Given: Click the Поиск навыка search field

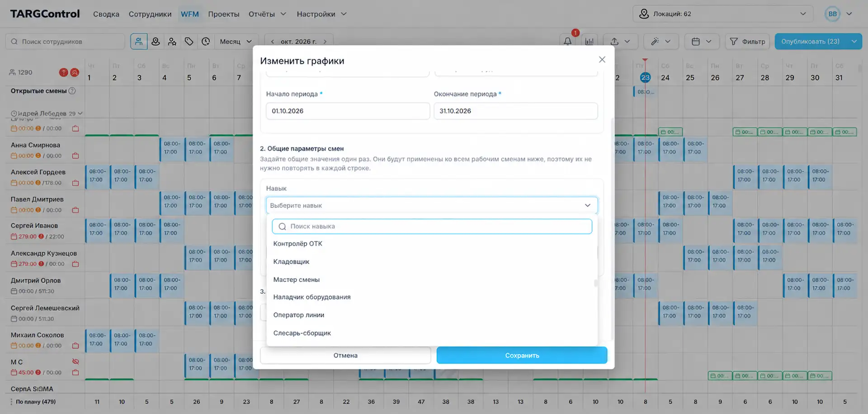Looking at the screenshot, I should point(432,226).
